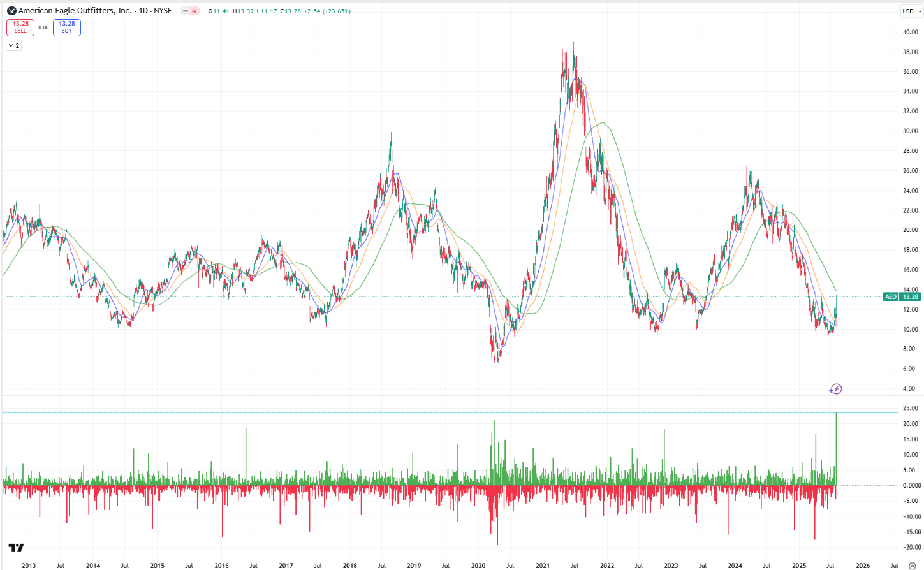
Task: Click the blue 13.28 BUY button
Action: (67, 27)
